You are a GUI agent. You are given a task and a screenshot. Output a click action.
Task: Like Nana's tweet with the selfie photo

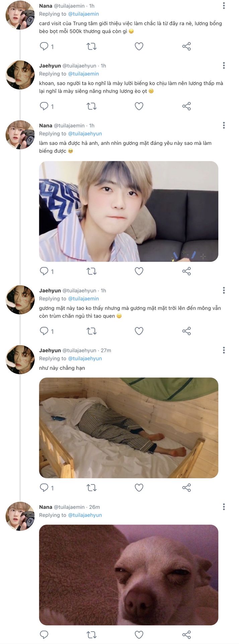[x=139, y=271]
